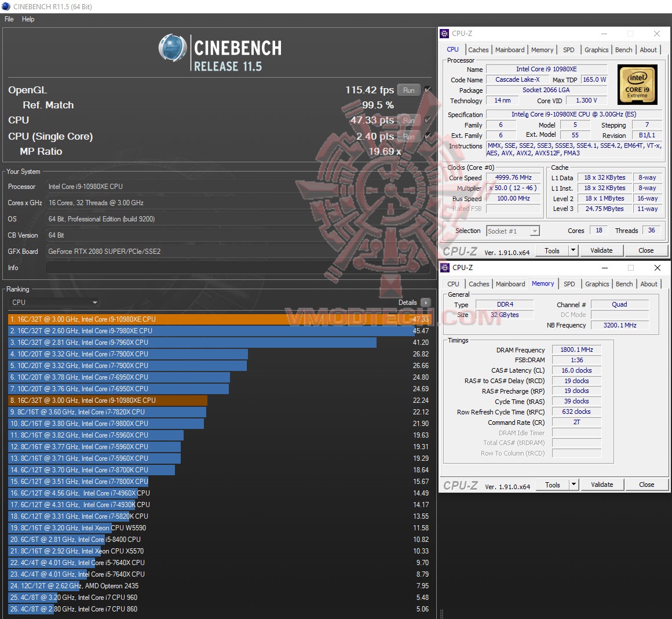Viewport: 672px width, 619px height.
Task: Click Tools button in upper CPU-Z window
Action: point(552,250)
